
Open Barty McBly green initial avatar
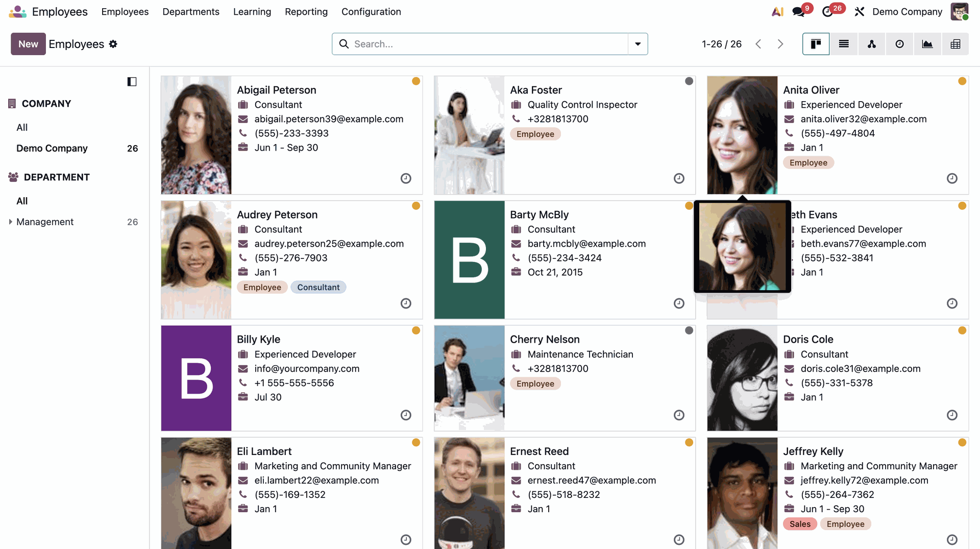(x=469, y=260)
